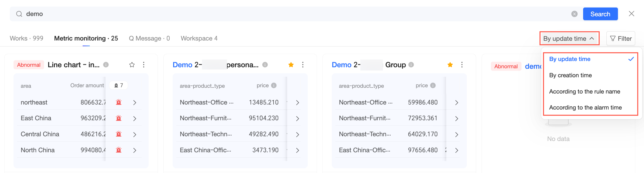Click price info icon in Group card
The image size is (644, 173).
pyautogui.click(x=433, y=85)
